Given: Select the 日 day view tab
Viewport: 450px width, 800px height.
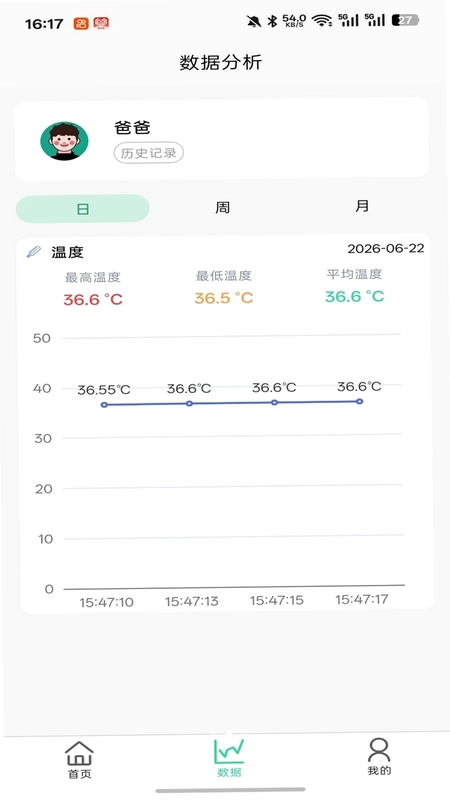Looking at the screenshot, I should 83,208.
